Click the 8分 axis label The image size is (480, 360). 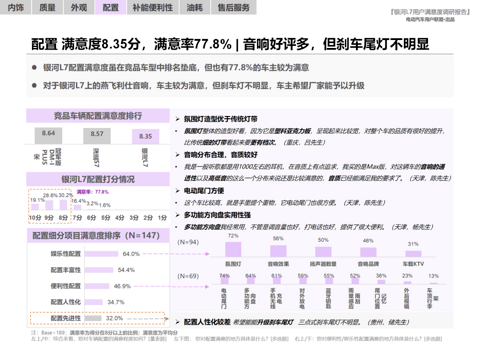(x=63, y=218)
